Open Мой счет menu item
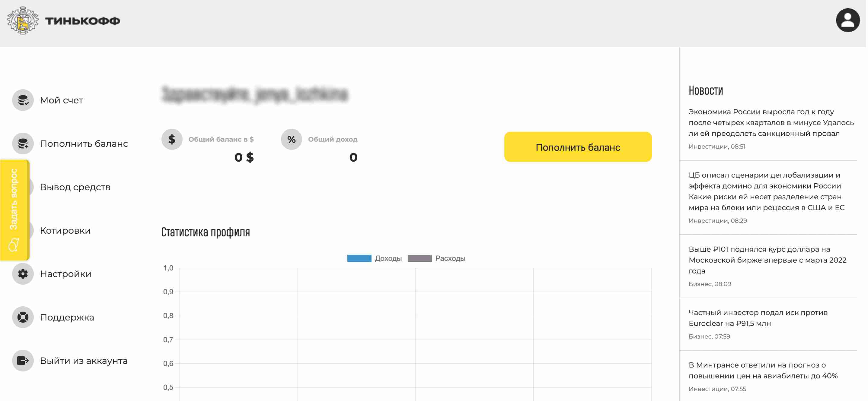This screenshot has width=868, height=401. (61, 100)
